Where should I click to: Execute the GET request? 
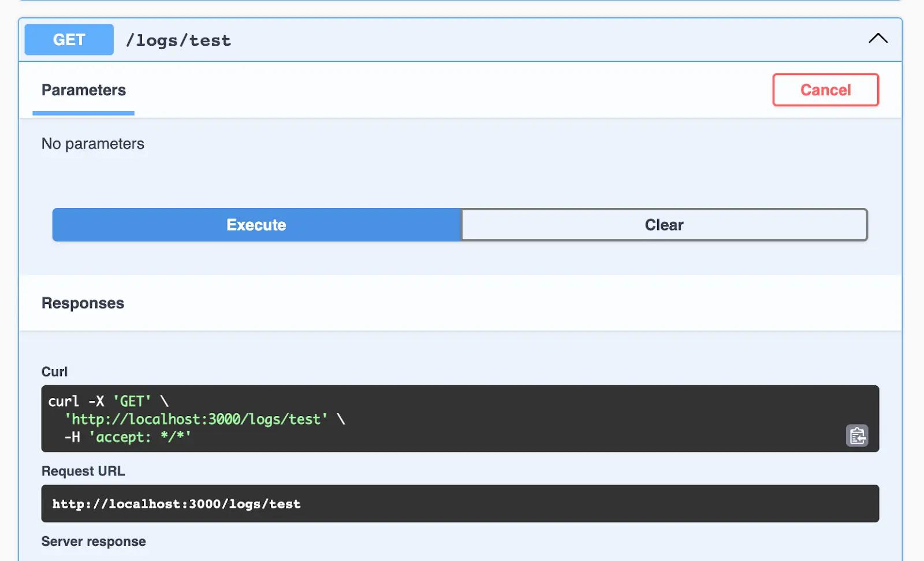[256, 225]
